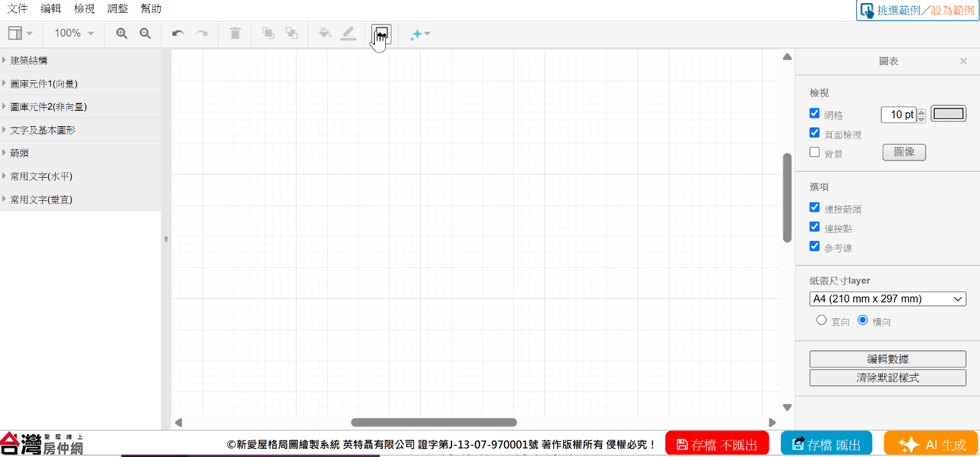This screenshot has width=980, height=457.
Task: Click the zoom in magnifier icon
Action: 122,33
